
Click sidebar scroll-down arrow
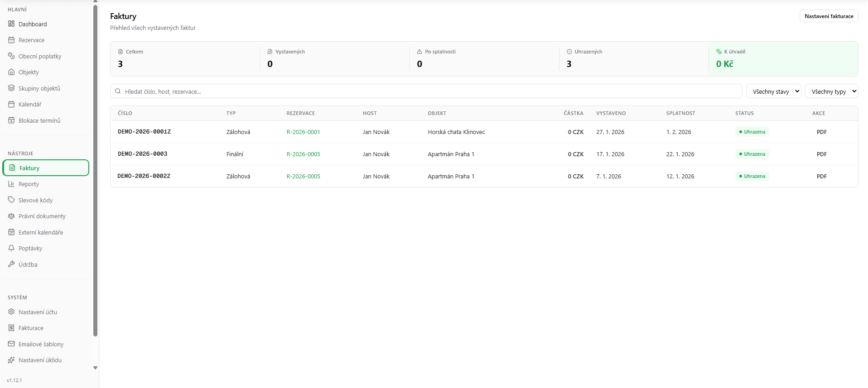pyautogui.click(x=95, y=368)
